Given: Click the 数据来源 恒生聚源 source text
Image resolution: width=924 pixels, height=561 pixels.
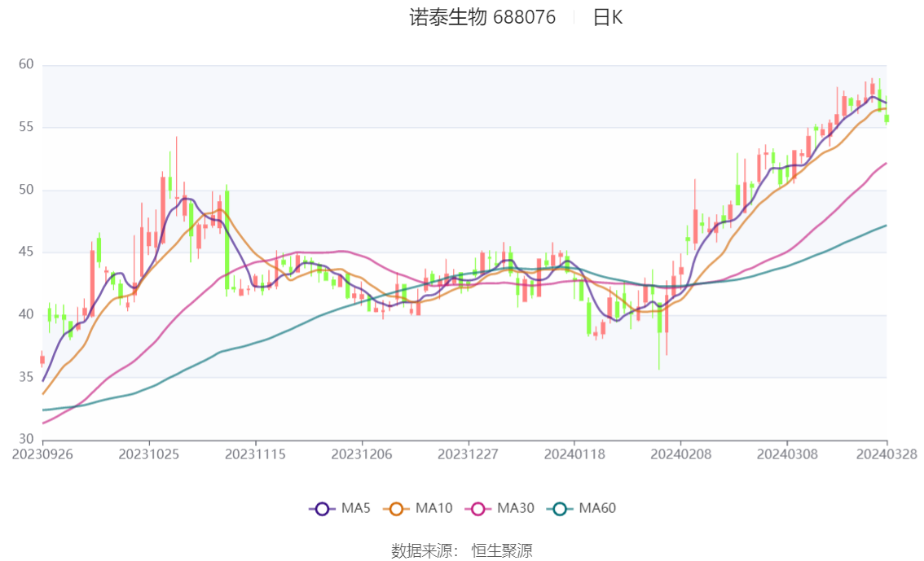Looking at the screenshot, I should [x=462, y=551].
